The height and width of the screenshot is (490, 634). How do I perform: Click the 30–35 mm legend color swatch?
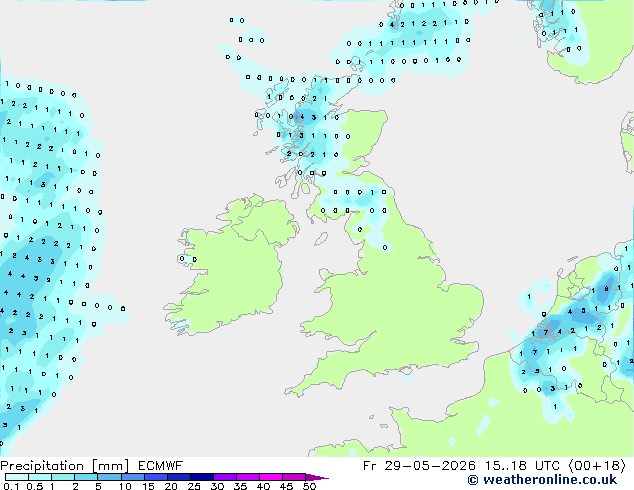[x=224, y=477]
